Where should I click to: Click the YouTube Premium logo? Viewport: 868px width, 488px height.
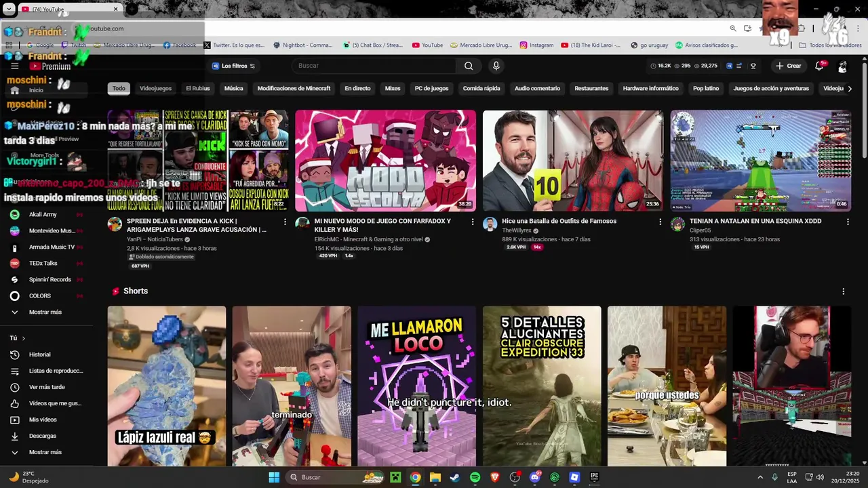click(x=50, y=66)
